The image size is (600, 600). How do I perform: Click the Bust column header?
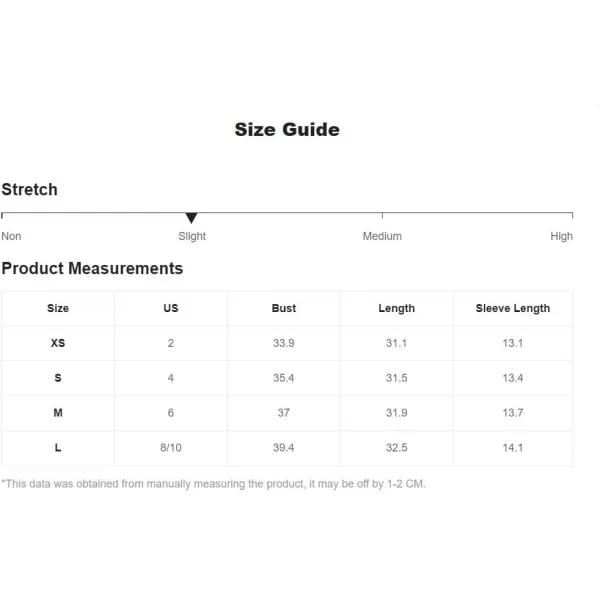(x=284, y=308)
